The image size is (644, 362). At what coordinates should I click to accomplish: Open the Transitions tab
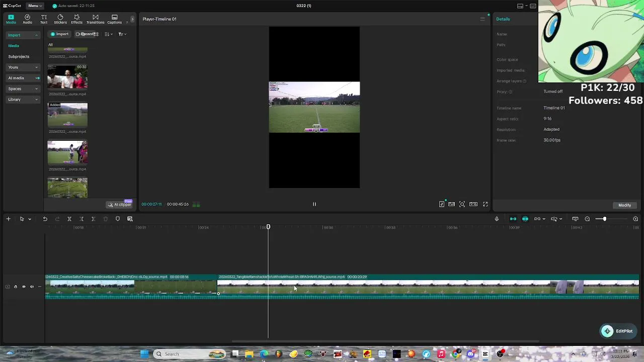click(95, 19)
